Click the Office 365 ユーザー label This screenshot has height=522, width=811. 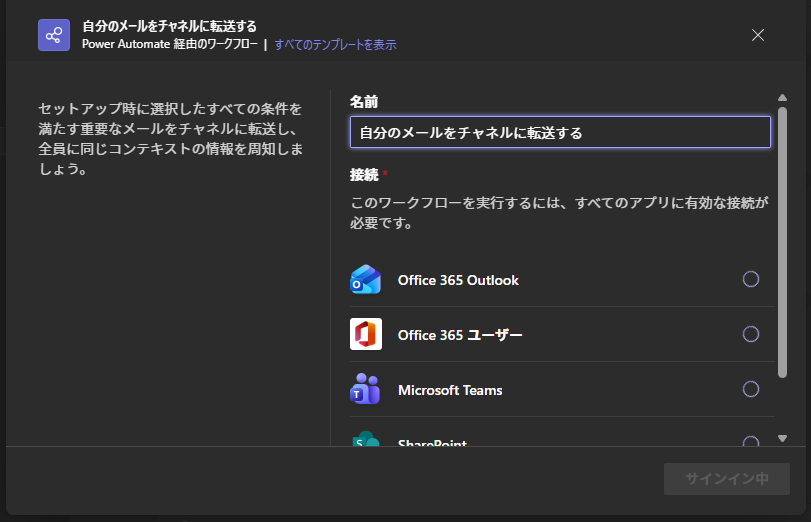(460, 335)
